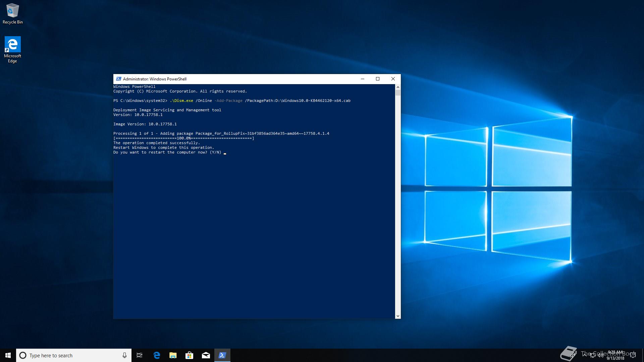Open Microsoft Store from the taskbar
The image size is (644, 362).
(189, 355)
